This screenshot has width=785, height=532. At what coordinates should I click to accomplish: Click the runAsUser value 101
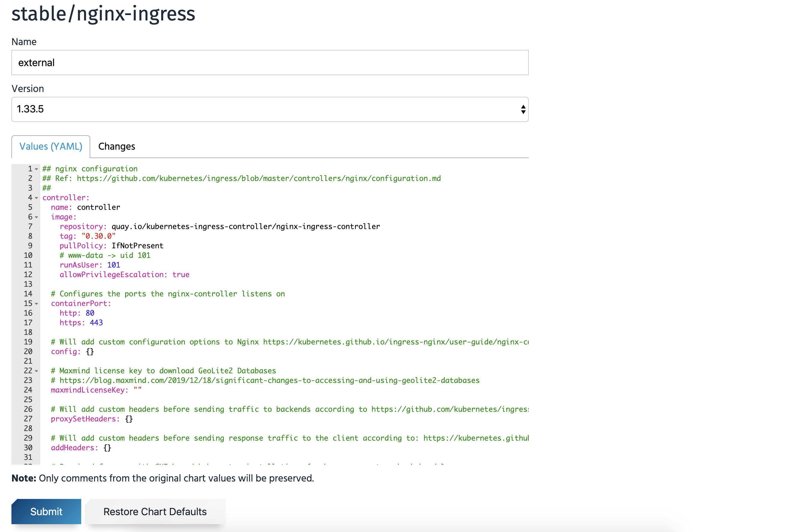[114, 265]
